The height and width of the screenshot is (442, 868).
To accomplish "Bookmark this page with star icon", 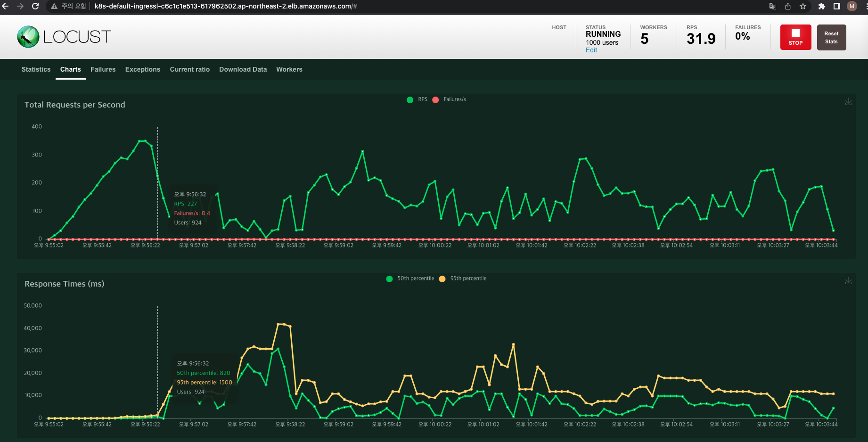I will pos(803,6).
